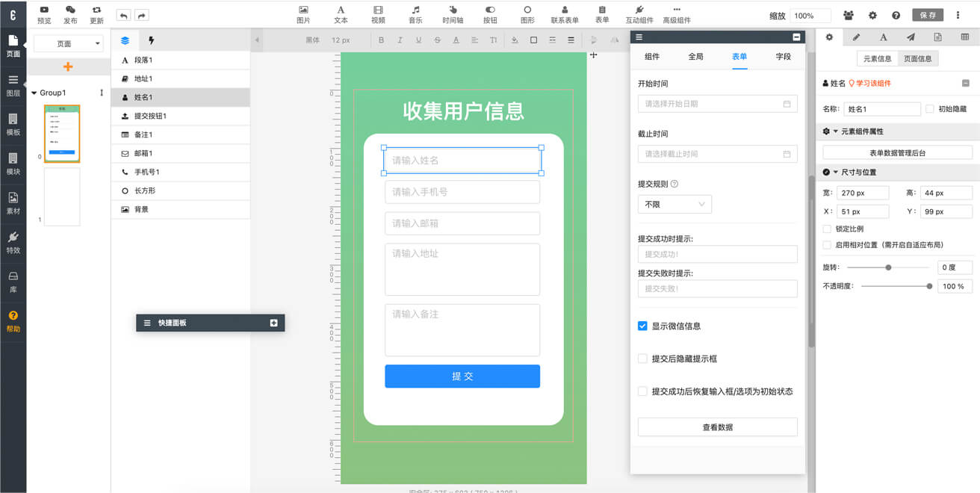Viewport: 980px width, 493px height.
Task: Click the 查看数据 button
Action: (718, 427)
